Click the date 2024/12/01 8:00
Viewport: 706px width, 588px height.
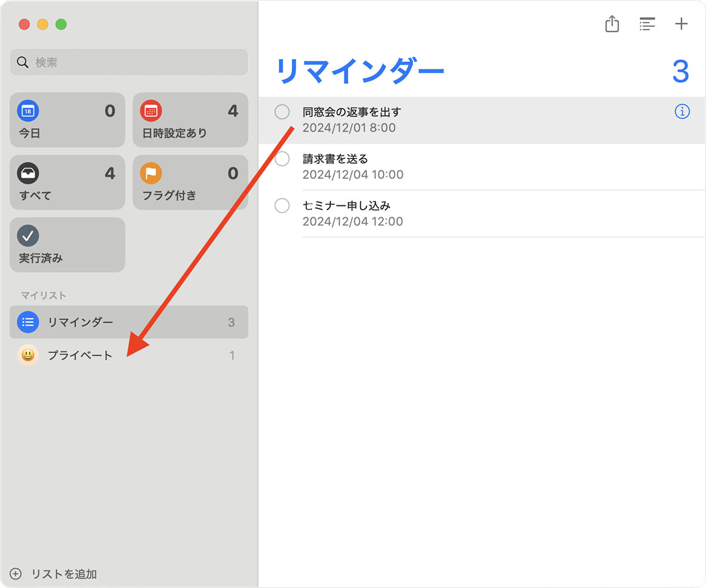[x=349, y=128]
